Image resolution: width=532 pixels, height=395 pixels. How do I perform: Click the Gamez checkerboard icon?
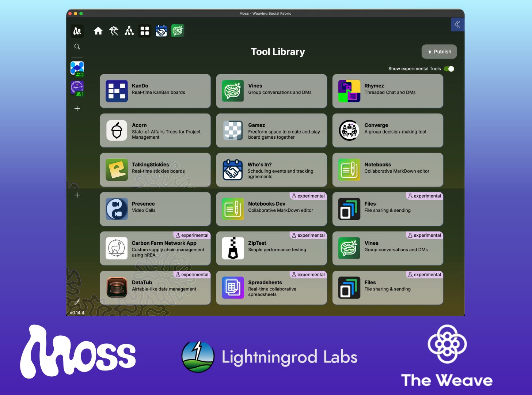tap(233, 130)
